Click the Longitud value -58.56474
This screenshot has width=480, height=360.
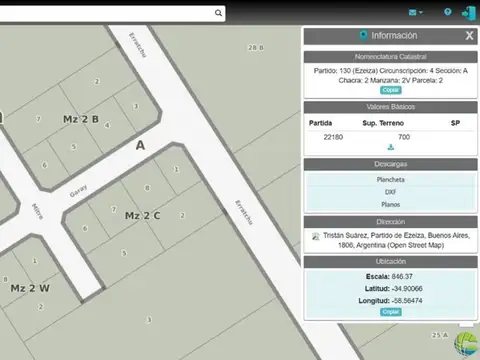pyautogui.click(x=407, y=300)
